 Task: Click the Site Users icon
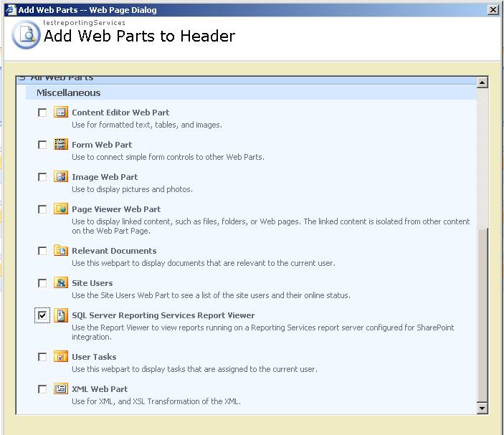[x=61, y=283]
